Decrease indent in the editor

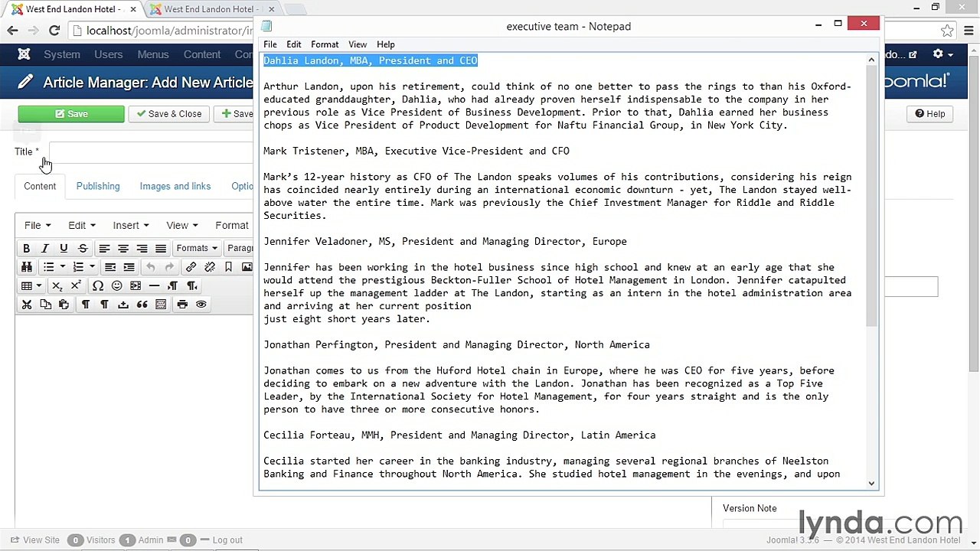[110, 267]
